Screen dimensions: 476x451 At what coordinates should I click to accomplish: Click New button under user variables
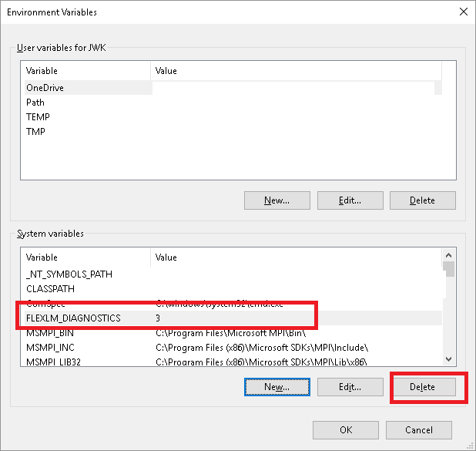277,200
